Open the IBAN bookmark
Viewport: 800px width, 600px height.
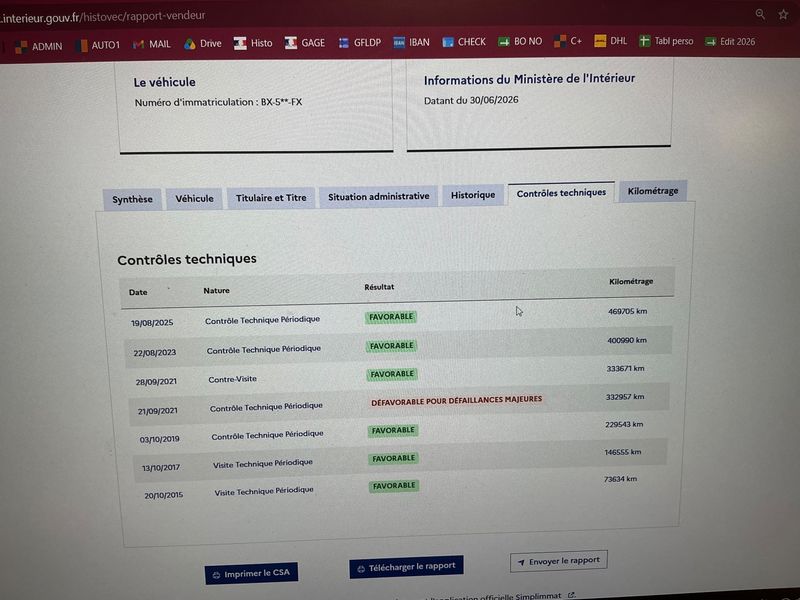(x=411, y=42)
